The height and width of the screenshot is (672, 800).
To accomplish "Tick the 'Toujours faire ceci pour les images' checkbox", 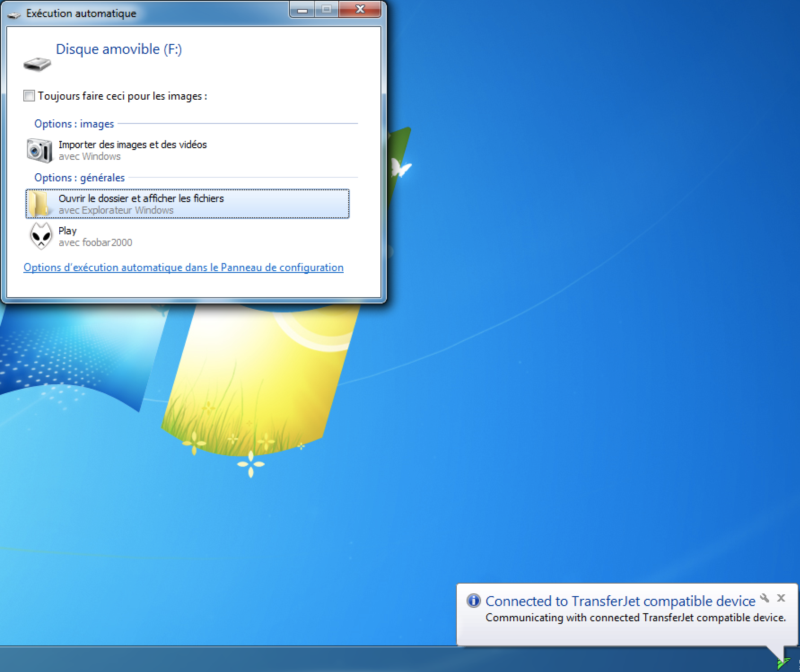I will [x=29, y=96].
